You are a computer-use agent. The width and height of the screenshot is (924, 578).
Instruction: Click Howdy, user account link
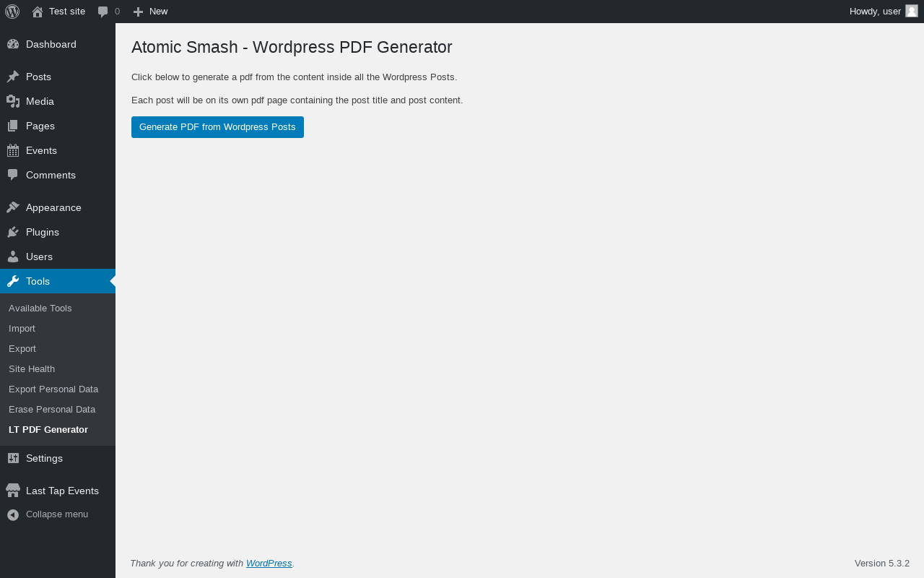click(875, 12)
